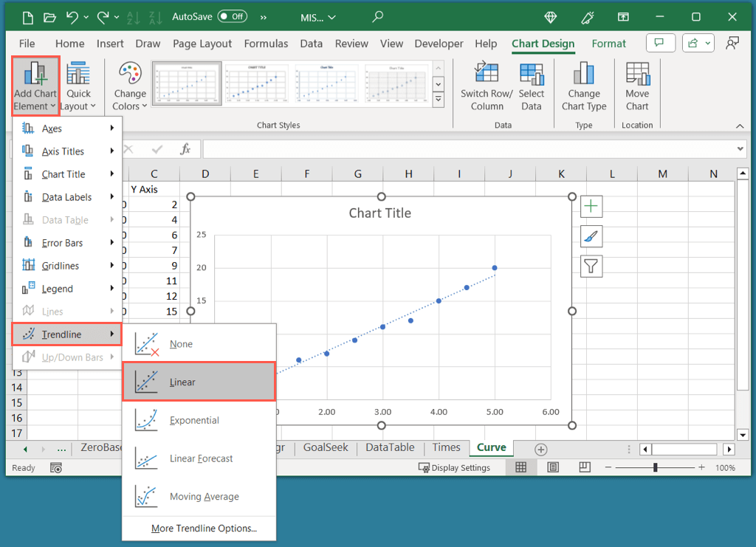
Task: Click the pen drawing icon in title bar
Action: point(587,18)
